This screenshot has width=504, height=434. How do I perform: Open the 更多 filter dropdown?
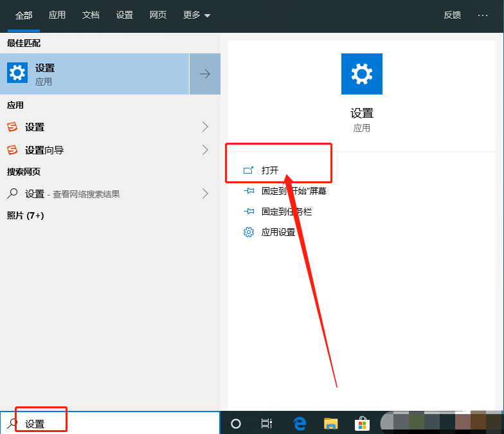[x=197, y=15]
